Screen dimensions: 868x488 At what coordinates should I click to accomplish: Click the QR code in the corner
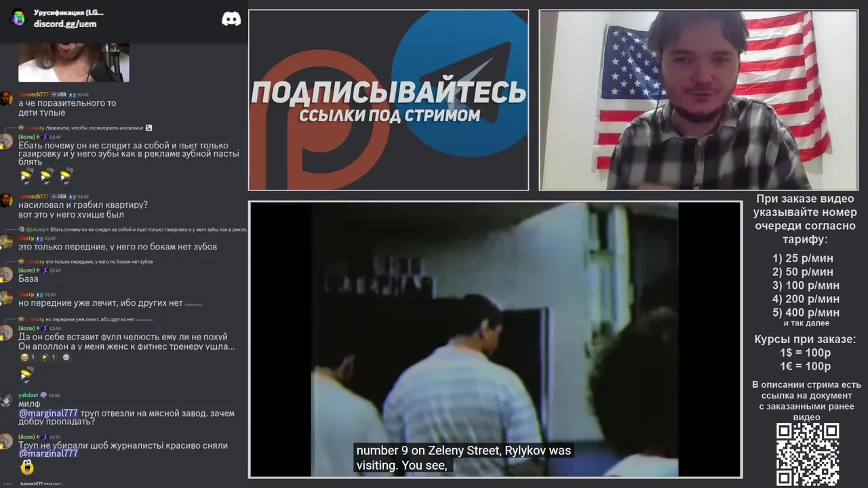(x=807, y=454)
